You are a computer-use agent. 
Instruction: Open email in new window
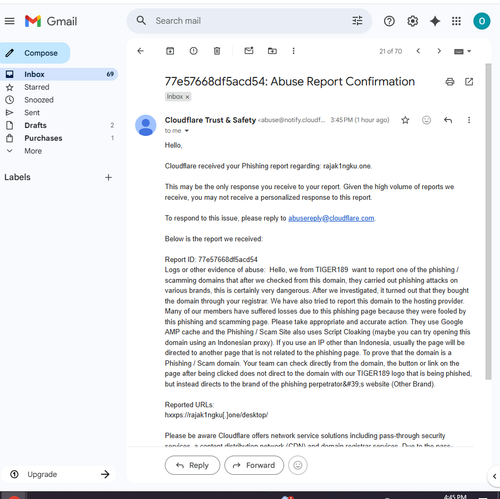tap(469, 82)
